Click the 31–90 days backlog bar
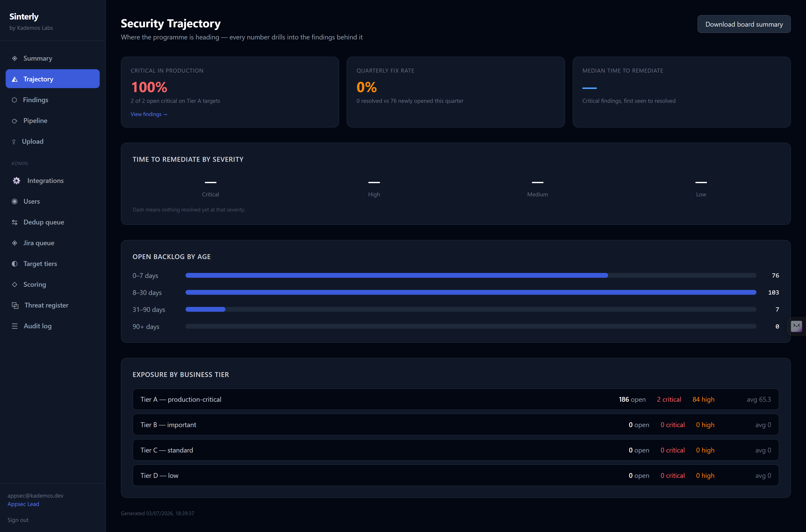The width and height of the screenshot is (806, 532). [471, 309]
